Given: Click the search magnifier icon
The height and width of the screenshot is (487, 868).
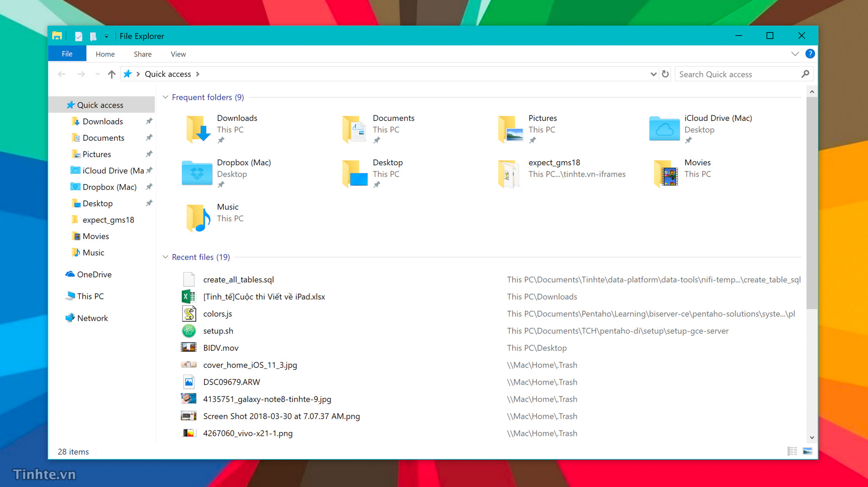Looking at the screenshot, I should 805,74.
